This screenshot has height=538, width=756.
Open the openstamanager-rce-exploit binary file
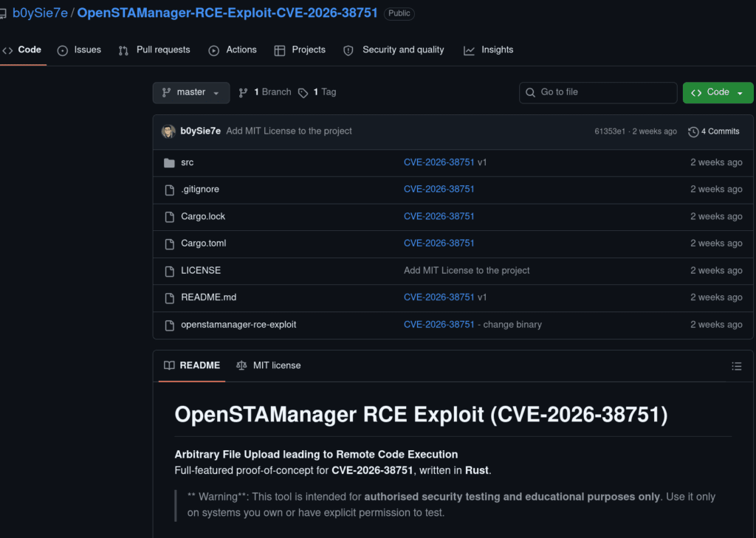pyautogui.click(x=238, y=325)
